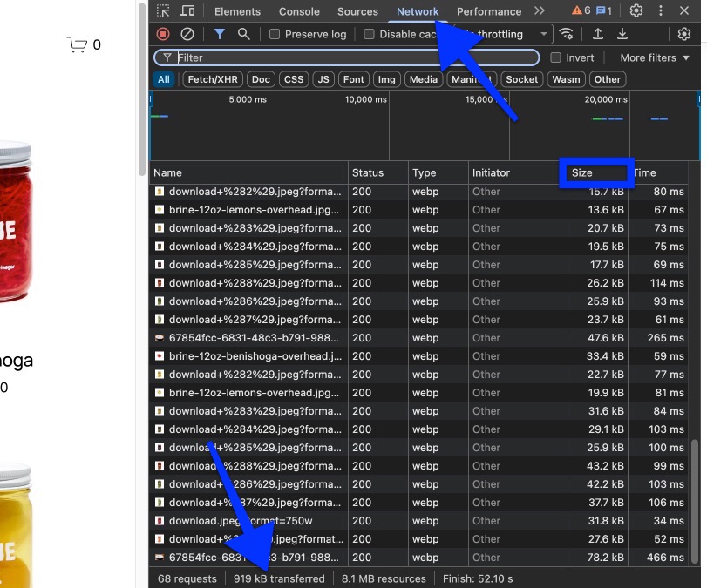707x588 pixels.
Task: Show more DevTools tabs chevron
Action: 540,11
